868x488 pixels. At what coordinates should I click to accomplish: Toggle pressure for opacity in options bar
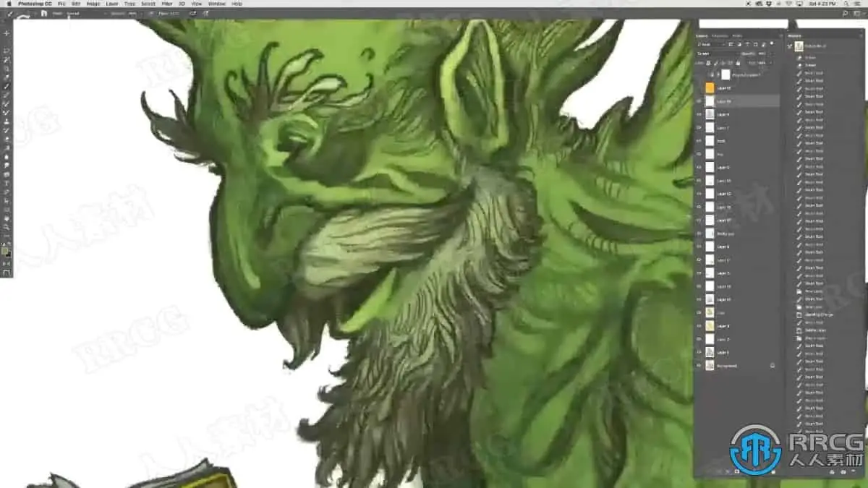point(150,13)
